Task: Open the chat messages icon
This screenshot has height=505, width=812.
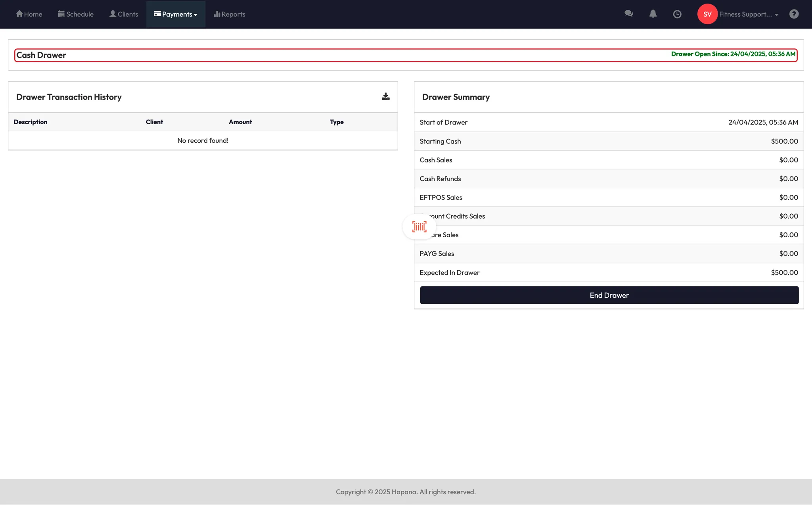Action: pos(628,14)
